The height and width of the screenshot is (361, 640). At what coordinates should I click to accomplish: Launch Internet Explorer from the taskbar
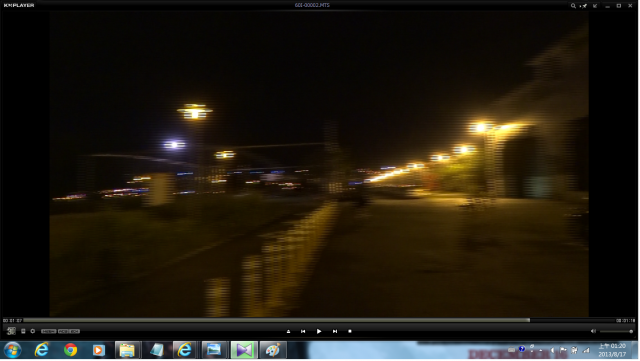click(42, 350)
